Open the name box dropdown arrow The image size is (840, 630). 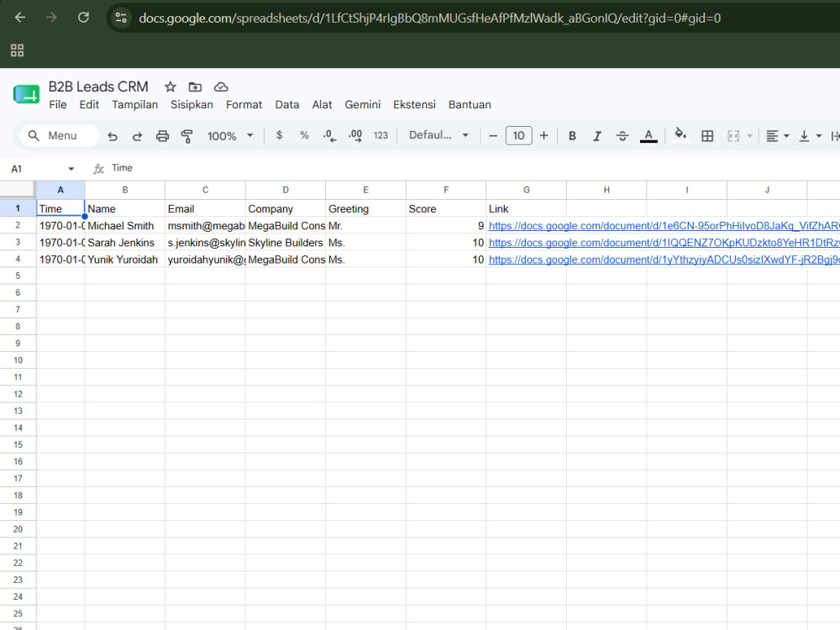coord(71,169)
